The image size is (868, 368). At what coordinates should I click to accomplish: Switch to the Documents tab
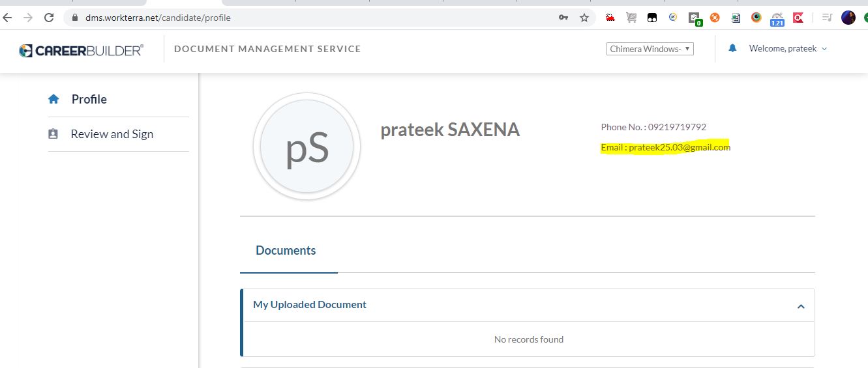pyautogui.click(x=286, y=251)
